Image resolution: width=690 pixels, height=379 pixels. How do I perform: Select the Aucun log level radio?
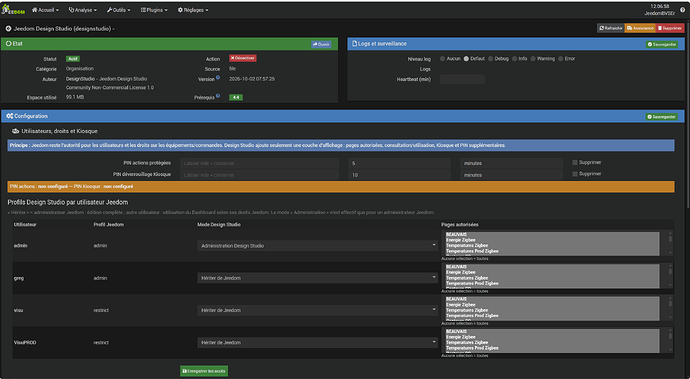click(x=442, y=59)
